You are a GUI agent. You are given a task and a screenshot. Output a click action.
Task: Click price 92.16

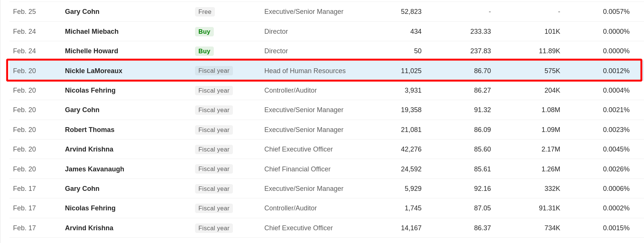point(482,189)
